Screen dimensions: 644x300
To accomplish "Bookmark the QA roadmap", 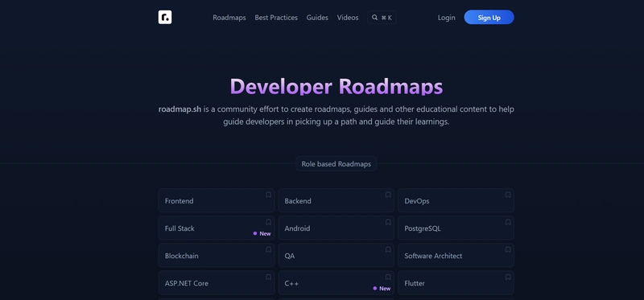I will (388, 249).
